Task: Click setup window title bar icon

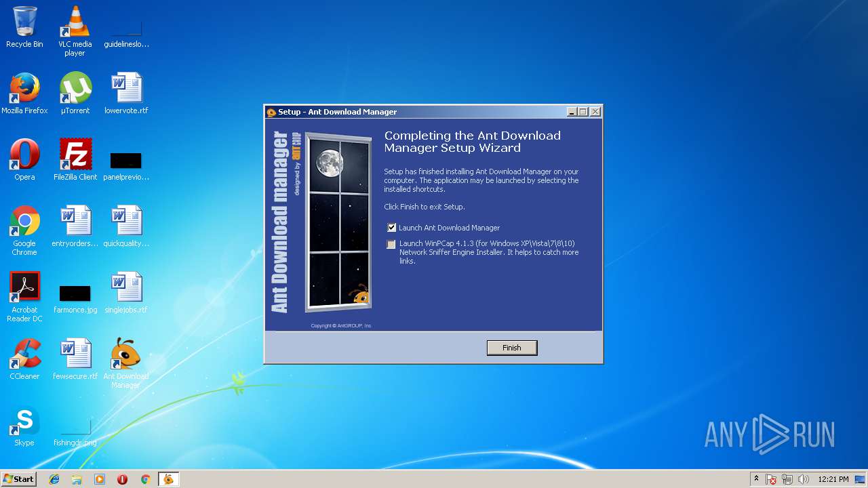Action: tap(271, 113)
